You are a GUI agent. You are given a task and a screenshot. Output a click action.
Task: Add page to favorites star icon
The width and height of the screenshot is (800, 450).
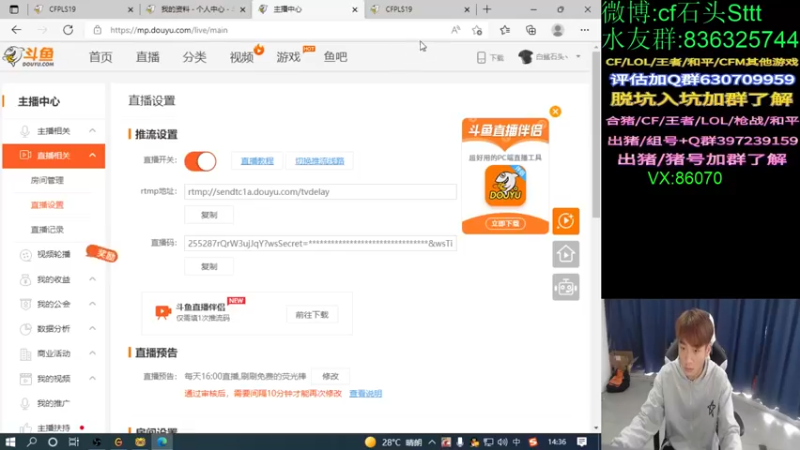click(477, 30)
